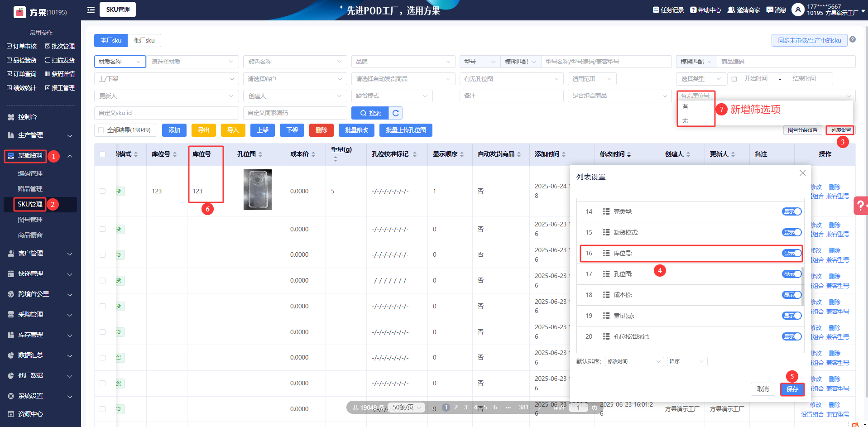
Task: Switch to the 他厂sku tab
Action: click(144, 40)
